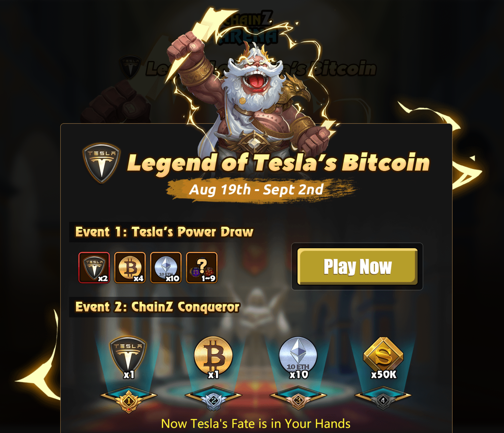Viewport: 504px width, 433px height.
Task: Click the large Tesla shield logo beside title
Action: pos(101,163)
